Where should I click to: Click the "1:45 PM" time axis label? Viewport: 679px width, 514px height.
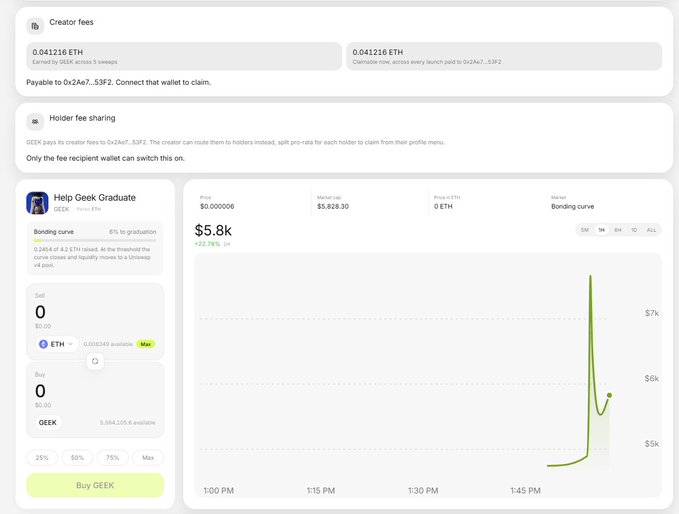pos(525,491)
